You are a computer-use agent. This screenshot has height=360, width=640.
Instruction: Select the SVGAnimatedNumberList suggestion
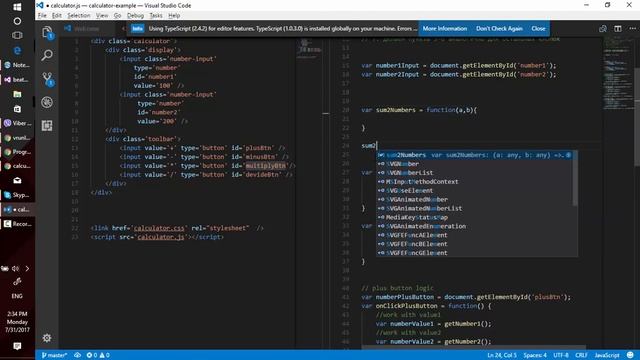coord(473,209)
